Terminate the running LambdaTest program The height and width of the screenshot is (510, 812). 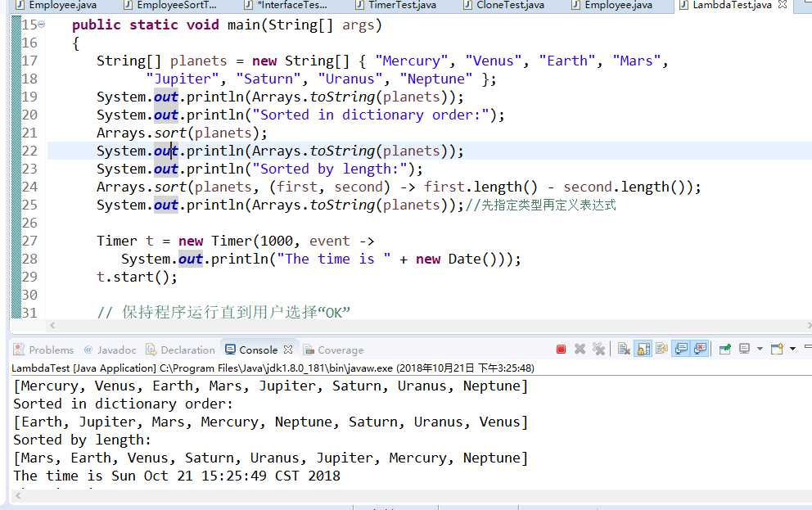pyautogui.click(x=561, y=350)
